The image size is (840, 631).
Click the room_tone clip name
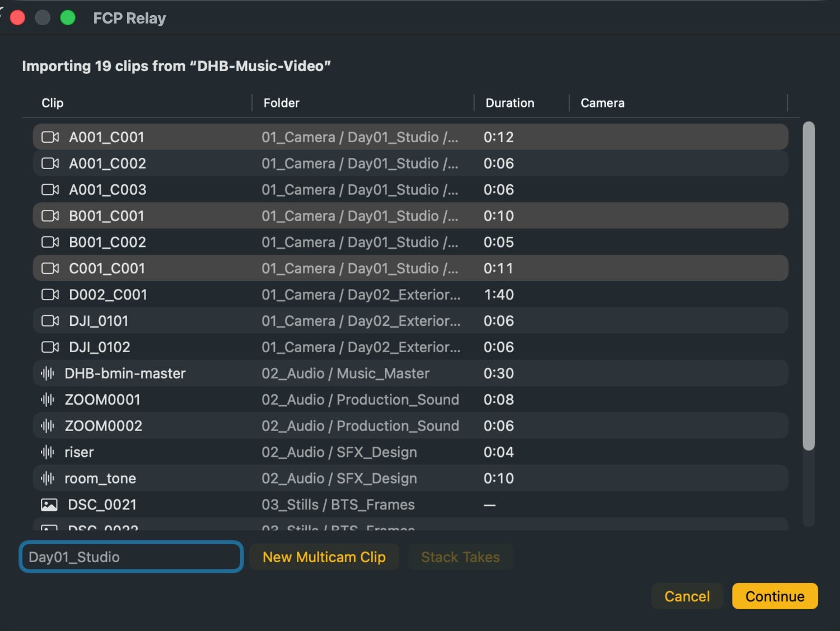point(100,479)
